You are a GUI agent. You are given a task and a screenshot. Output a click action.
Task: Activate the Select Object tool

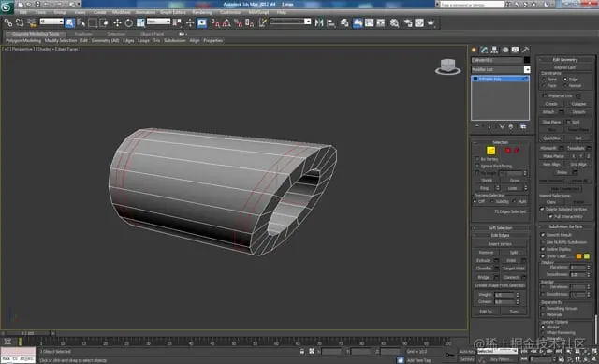pos(69,22)
